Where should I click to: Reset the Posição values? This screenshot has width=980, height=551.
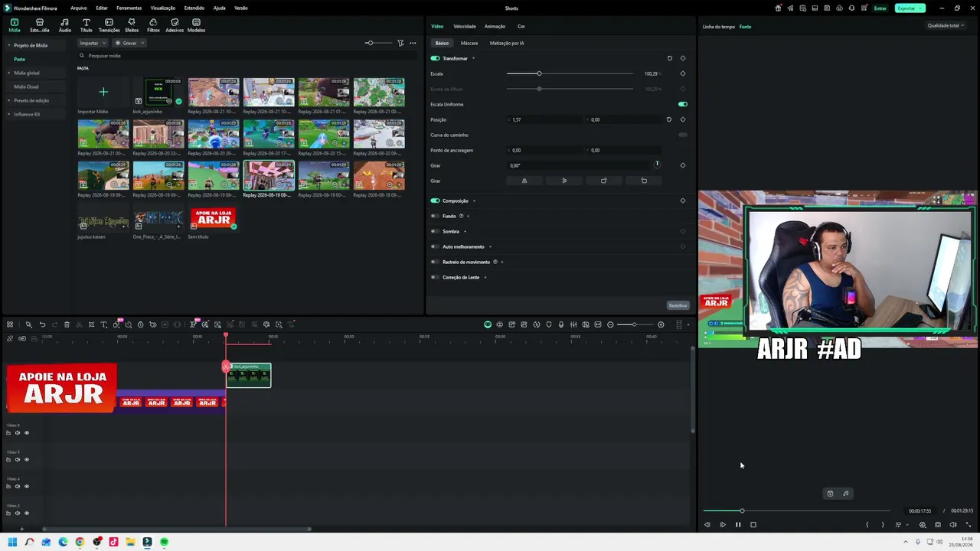click(x=669, y=119)
